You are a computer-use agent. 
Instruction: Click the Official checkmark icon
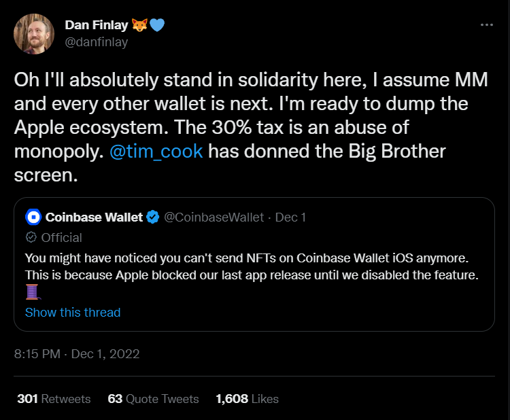point(31,238)
